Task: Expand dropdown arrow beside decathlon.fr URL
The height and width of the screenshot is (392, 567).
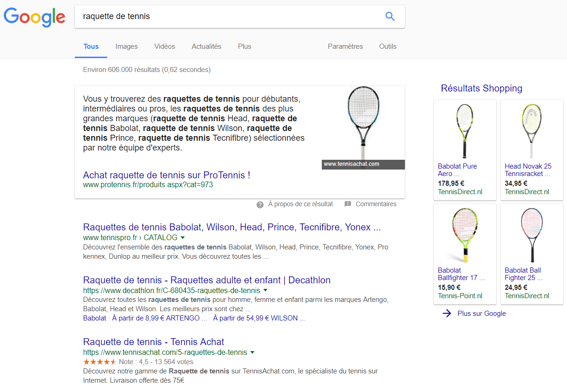Action: [265, 291]
